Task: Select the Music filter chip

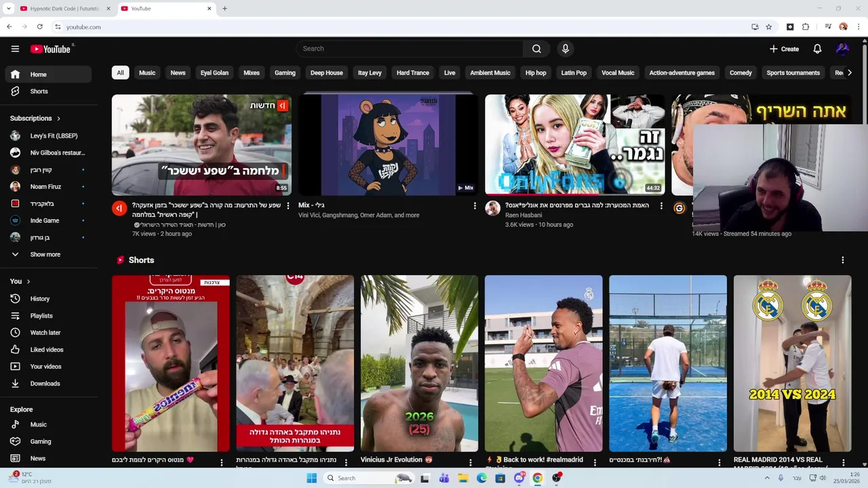Action: [147, 73]
